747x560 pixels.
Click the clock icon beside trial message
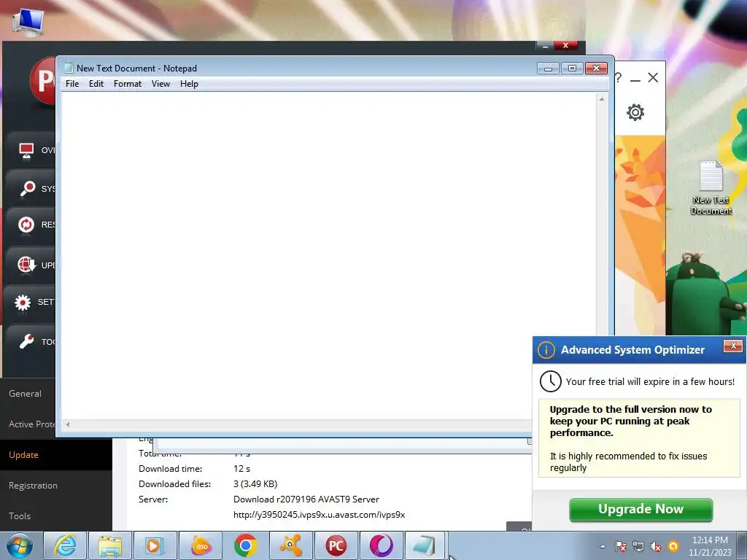[551, 381]
